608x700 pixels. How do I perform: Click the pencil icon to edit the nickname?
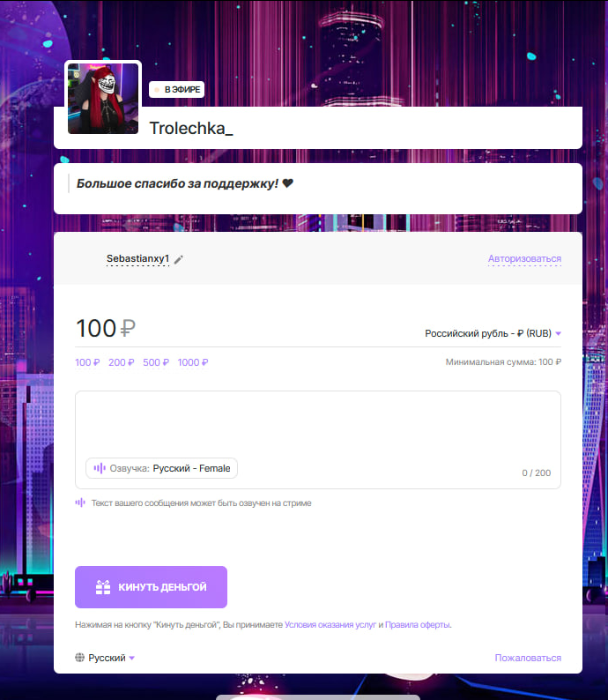[178, 259]
